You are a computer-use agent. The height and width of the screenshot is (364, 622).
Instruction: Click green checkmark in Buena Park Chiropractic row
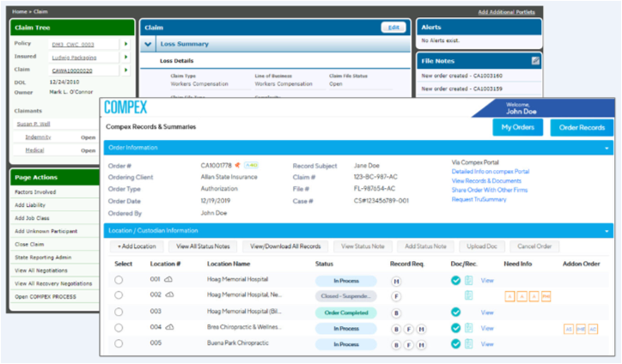click(x=456, y=343)
